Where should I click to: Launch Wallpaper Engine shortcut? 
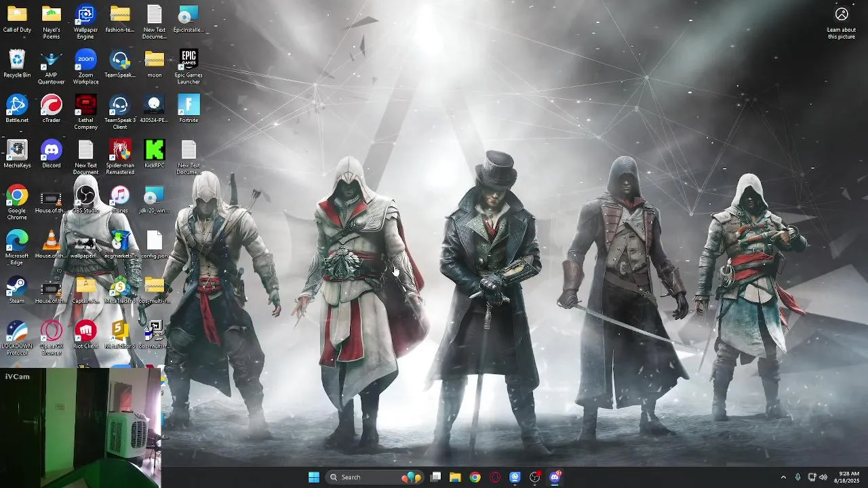pyautogui.click(x=85, y=22)
